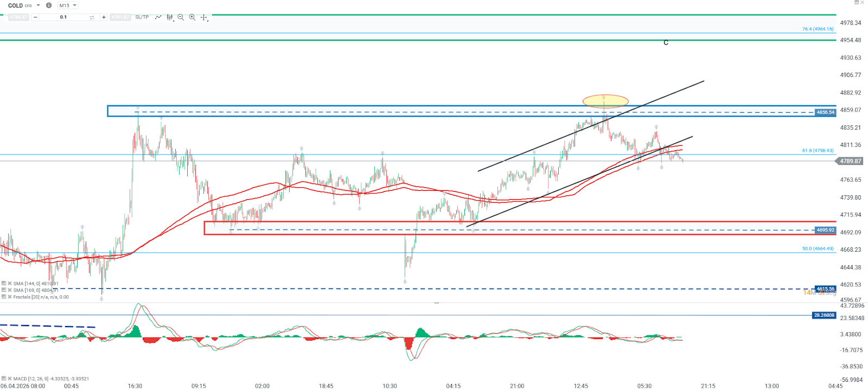Remove the Fractals indicator
The width and height of the screenshot is (868, 390).
(10, 297)
